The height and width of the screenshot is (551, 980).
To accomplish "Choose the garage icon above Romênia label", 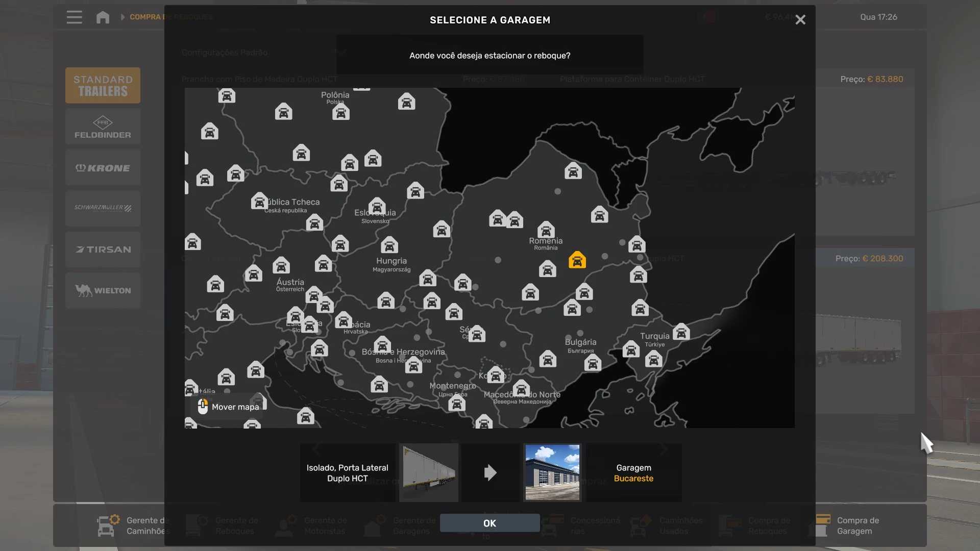I will coord(546,230).
